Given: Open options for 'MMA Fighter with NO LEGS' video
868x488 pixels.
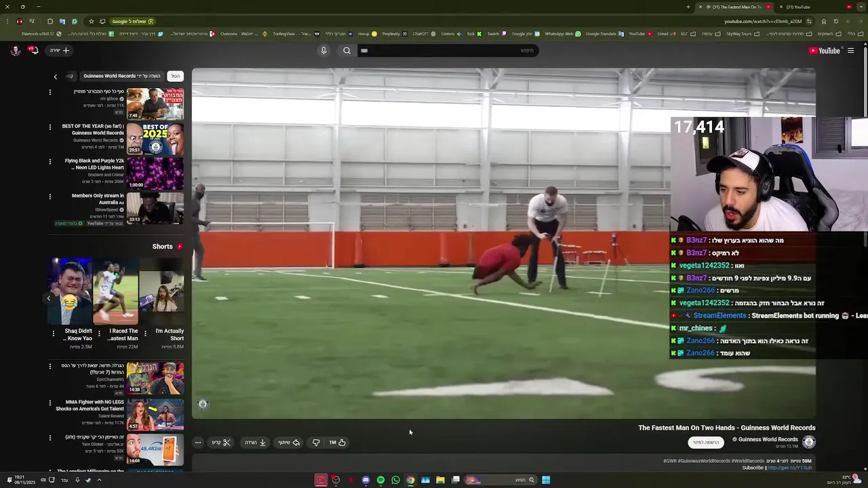Looking at the screenshot, I should 50,402.
